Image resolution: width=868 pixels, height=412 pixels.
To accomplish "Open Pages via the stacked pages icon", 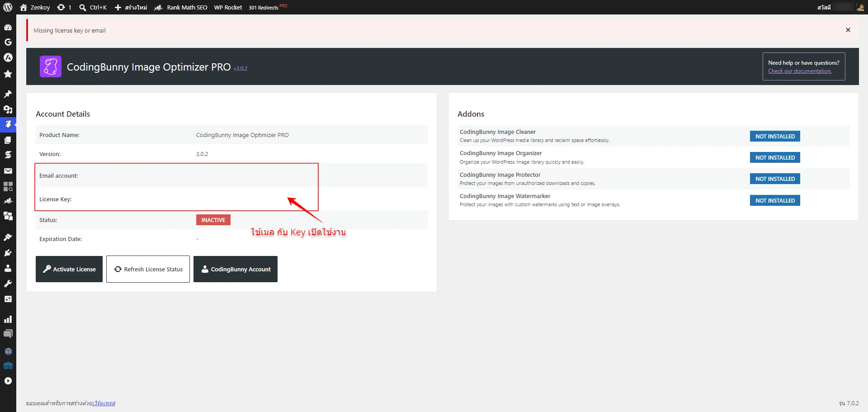I will click(8, 140).
